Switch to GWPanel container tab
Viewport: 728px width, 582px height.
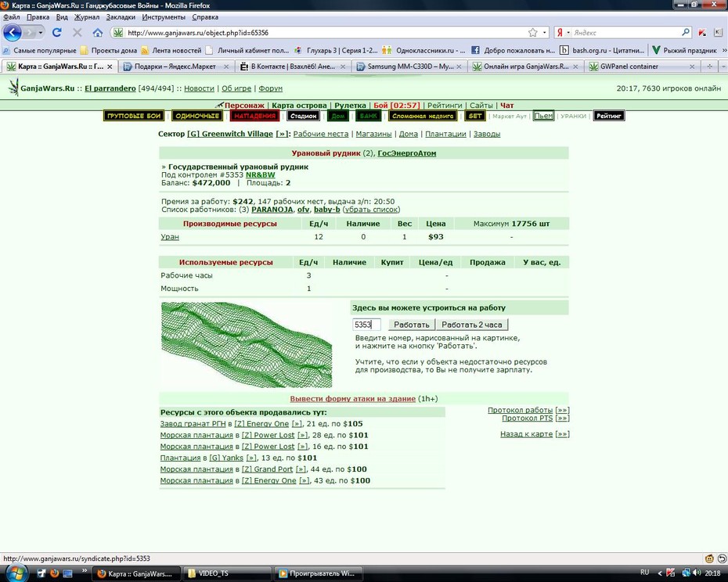coord(643,66)
